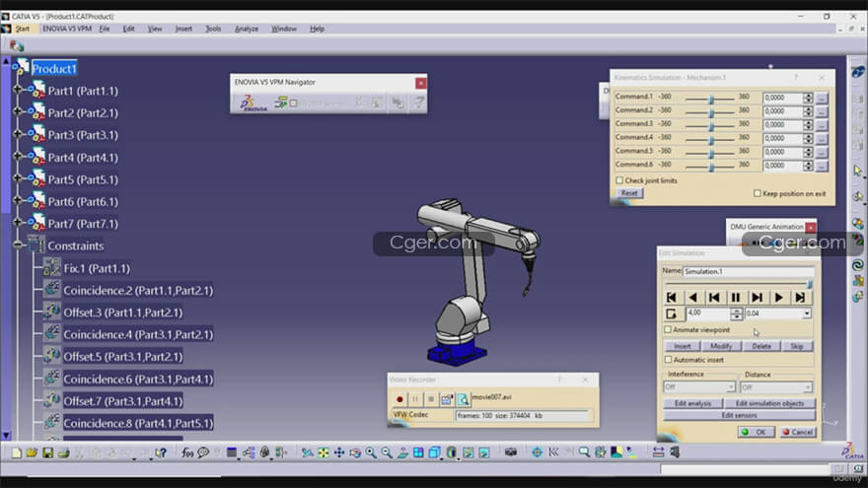Click the Open folder icon in bottom toolbar
This screenshot has width=868, height=488.
click(x=32, y=453)
